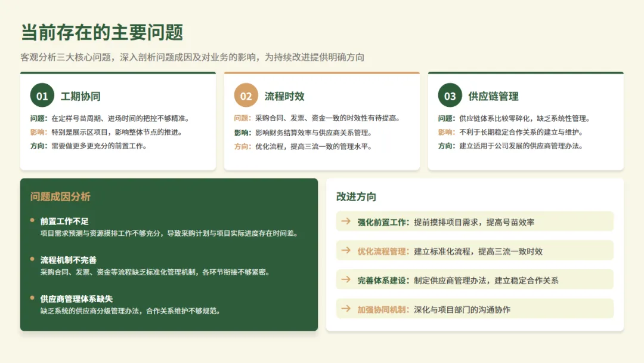This screenshot has height=363, width=644.
Task: Select text 建立标准化流程，提高三流一致时效
Action: [x=478, y=251]
